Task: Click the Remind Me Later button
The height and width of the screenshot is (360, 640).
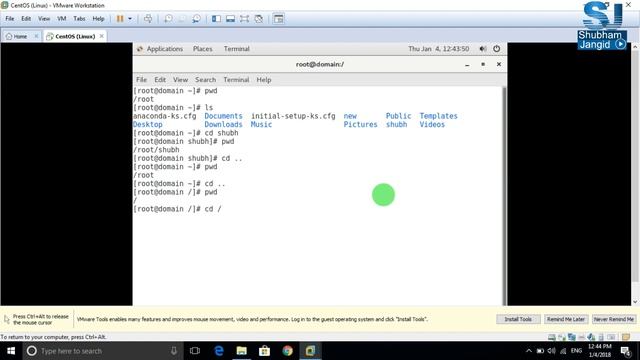Action: (566, 319)
